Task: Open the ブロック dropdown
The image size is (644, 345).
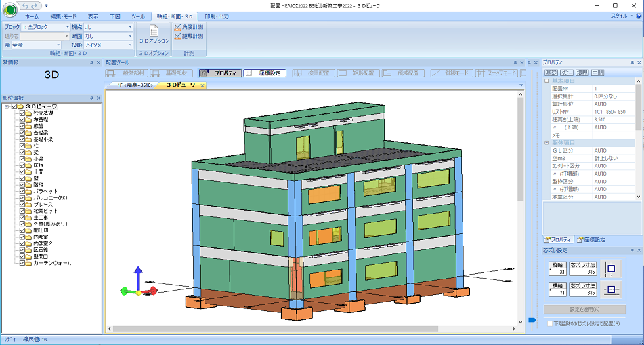Action: tap(68, 27)
